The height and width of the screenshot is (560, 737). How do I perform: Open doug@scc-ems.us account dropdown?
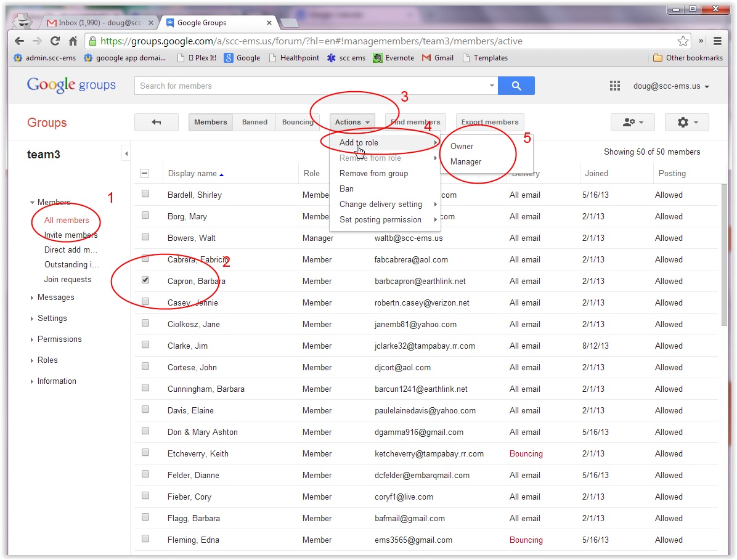(670, 86)
